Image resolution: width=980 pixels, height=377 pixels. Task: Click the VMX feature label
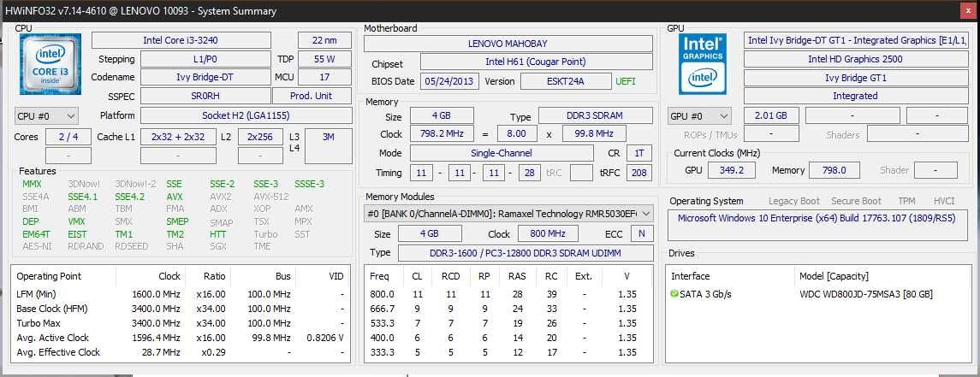pos(77,221)
